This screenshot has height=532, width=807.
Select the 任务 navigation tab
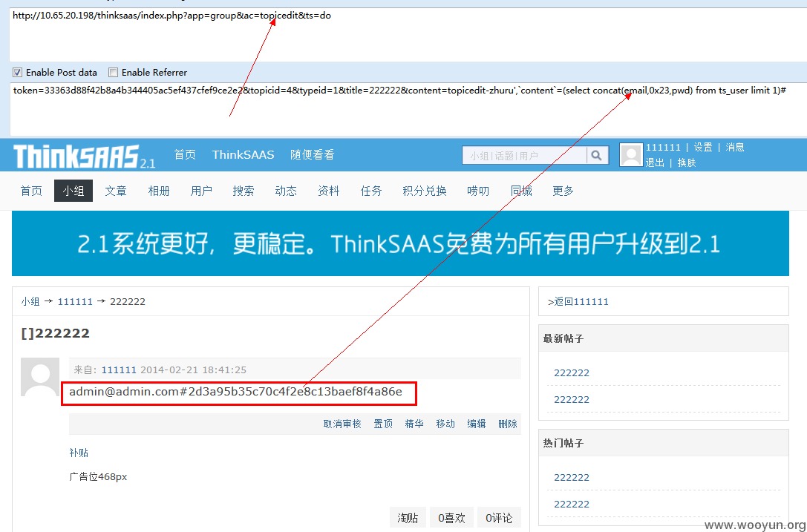(x=371, y=191)
